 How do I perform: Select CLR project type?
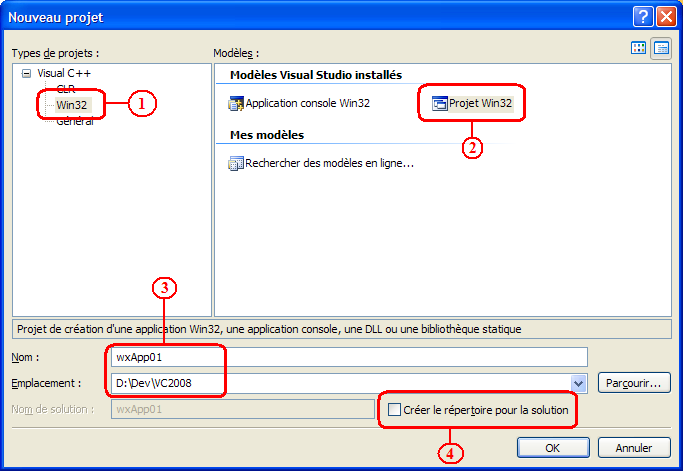(x=66, y=89)
